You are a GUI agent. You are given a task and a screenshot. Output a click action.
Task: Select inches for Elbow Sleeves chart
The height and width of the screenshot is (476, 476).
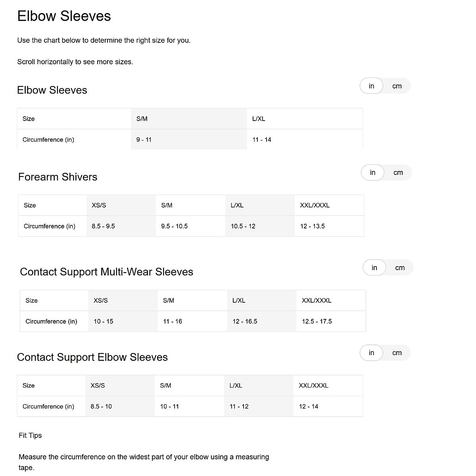pyautogui.click(x=371, y=86)
